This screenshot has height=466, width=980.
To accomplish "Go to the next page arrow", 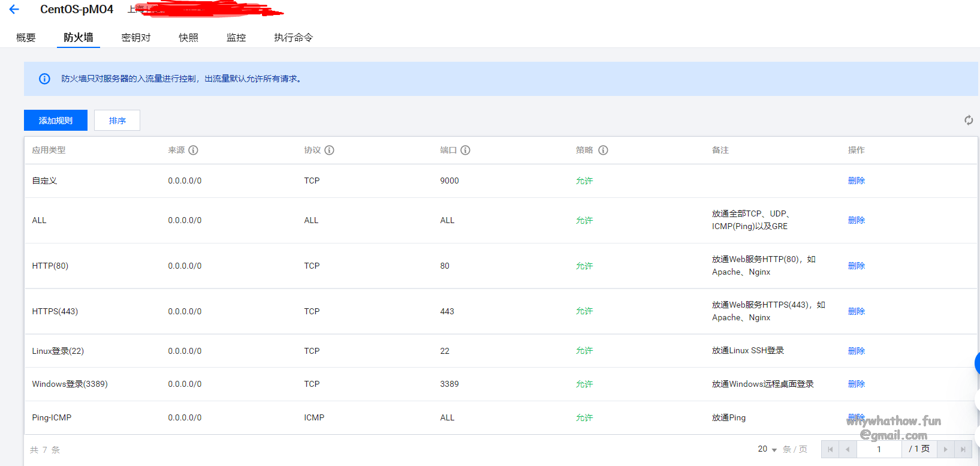I will point(945,449).
